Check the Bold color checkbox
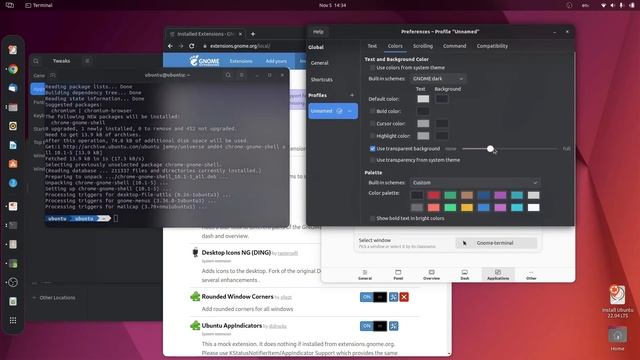This screenshot has height=360, width=640. (x=372, y=111)
